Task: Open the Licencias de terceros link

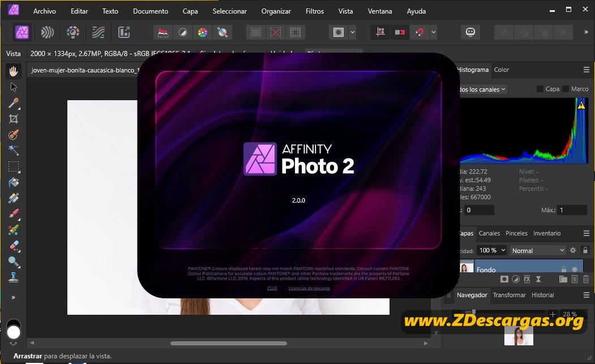Action: tap(309, 289)
